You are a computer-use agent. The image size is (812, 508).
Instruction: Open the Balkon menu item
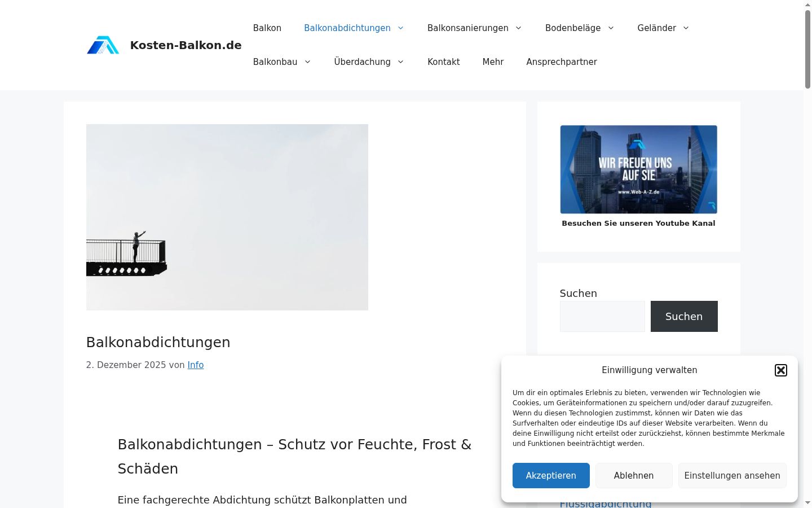[267, 28]
